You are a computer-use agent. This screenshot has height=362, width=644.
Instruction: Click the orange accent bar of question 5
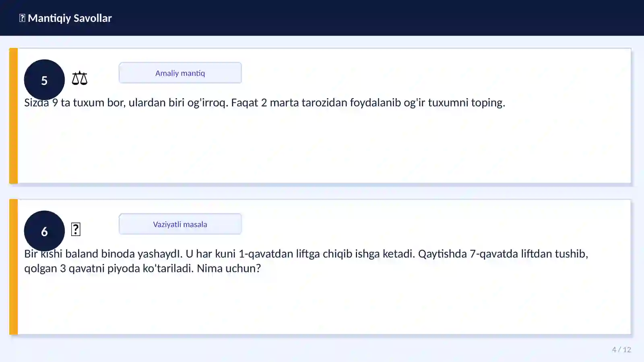(x=13, y=116)
